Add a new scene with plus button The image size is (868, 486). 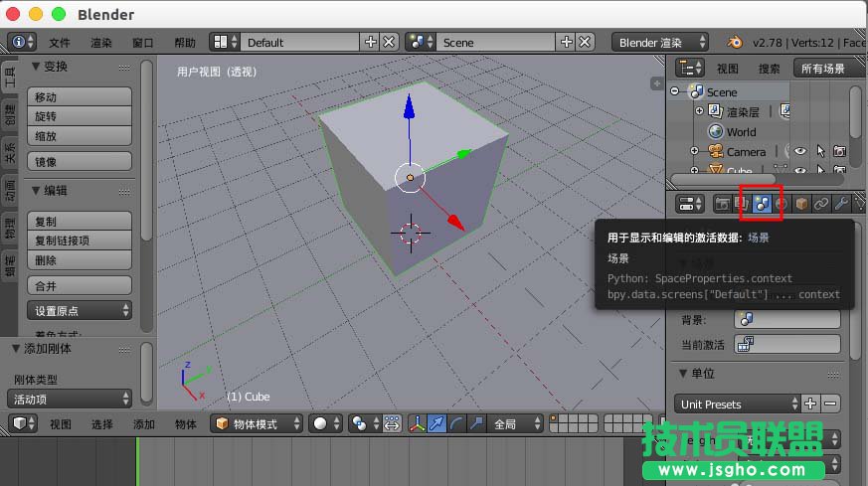[x=567, y=42]
